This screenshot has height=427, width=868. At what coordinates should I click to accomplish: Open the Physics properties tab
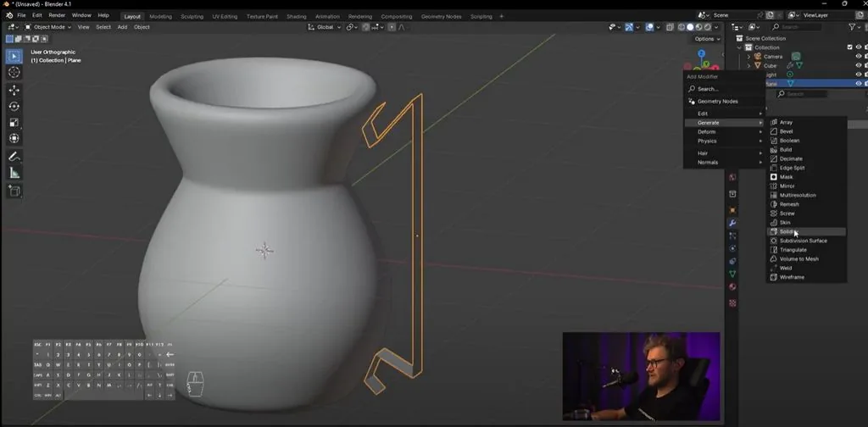point(732,248)
